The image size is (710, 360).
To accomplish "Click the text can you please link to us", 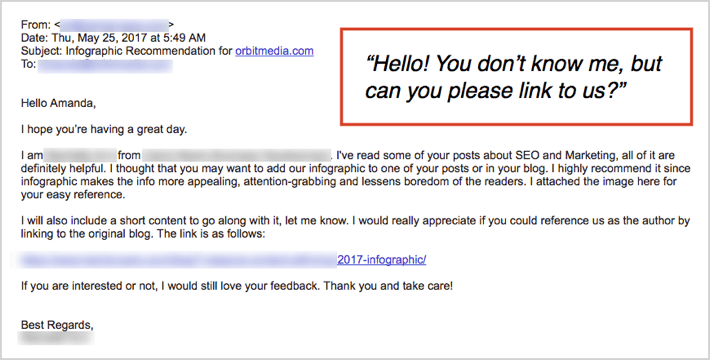I will point(495,91).
